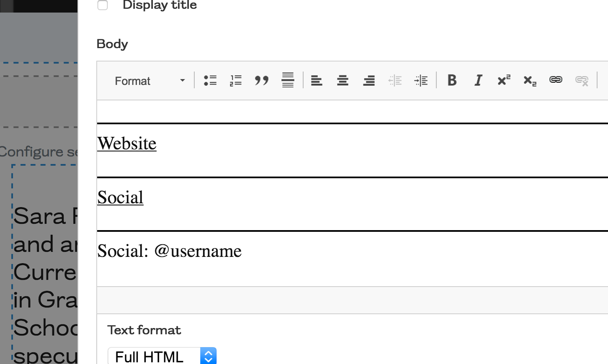Toggle bold formatting

click(x=452, y=80)
